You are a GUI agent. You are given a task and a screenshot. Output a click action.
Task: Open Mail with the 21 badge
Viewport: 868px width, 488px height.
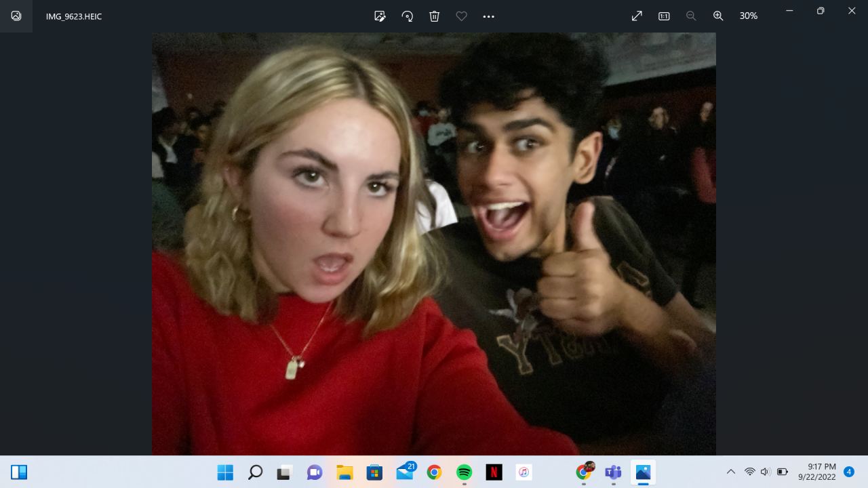click(x=406, y=471)
